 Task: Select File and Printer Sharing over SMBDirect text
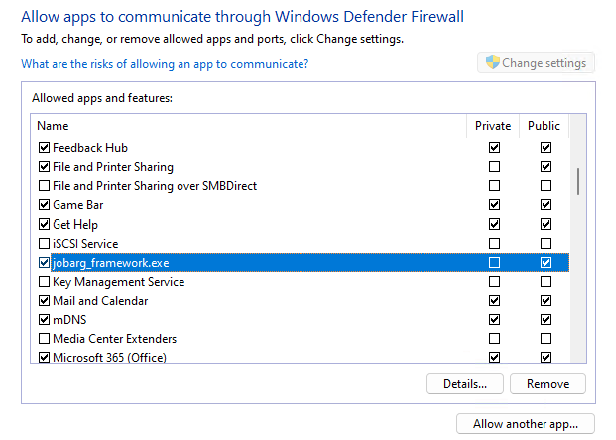(x=155, y=185)
